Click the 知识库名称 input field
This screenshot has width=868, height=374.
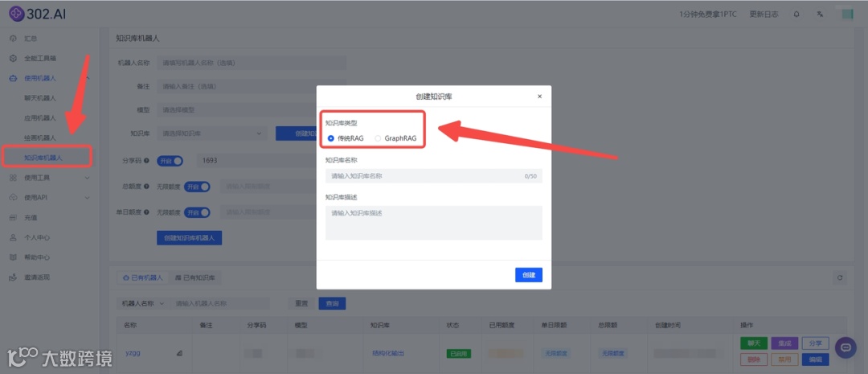tap(433, 175)
